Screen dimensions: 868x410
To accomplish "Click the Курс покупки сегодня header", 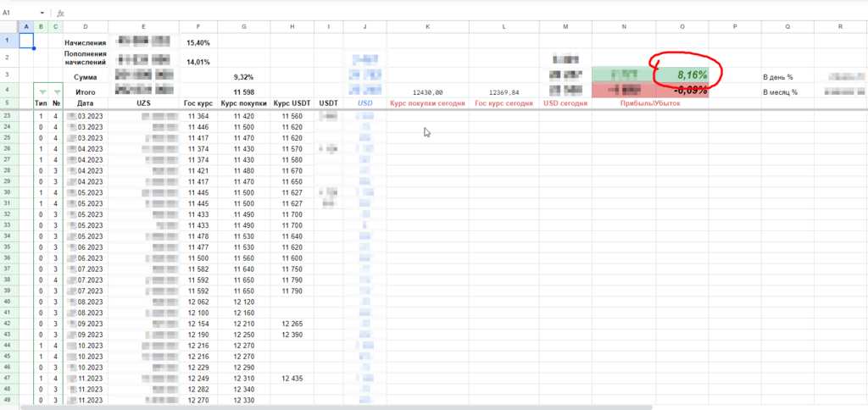I will click(428, 103).
